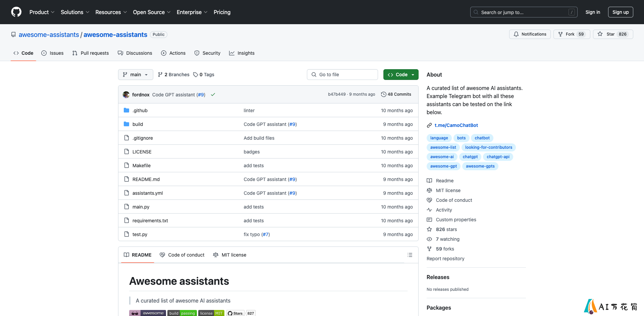
Task: Fork the repository
Action: coord(572,34)
